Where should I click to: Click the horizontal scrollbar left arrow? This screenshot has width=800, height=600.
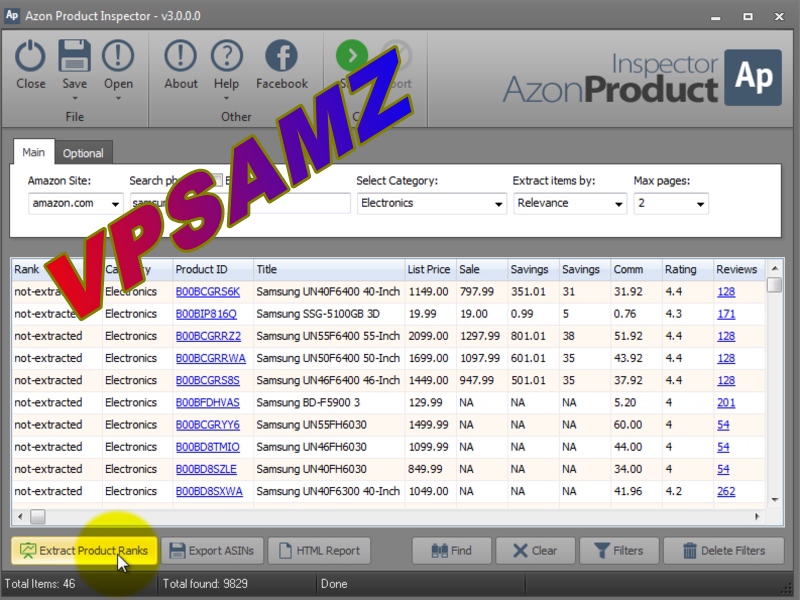click(x=20, y=516)
